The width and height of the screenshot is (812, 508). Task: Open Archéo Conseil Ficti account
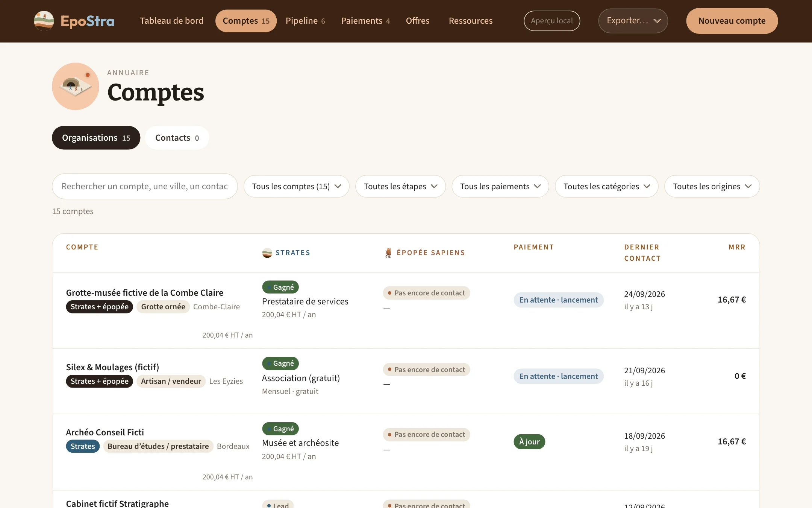pyautogui.click(x=105, y=432)
